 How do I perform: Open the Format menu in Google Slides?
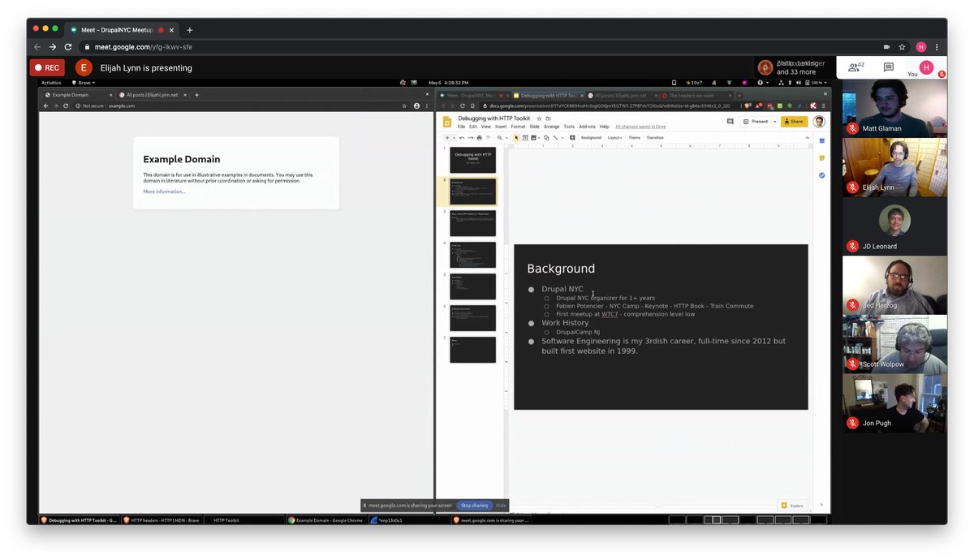(518, 127)
